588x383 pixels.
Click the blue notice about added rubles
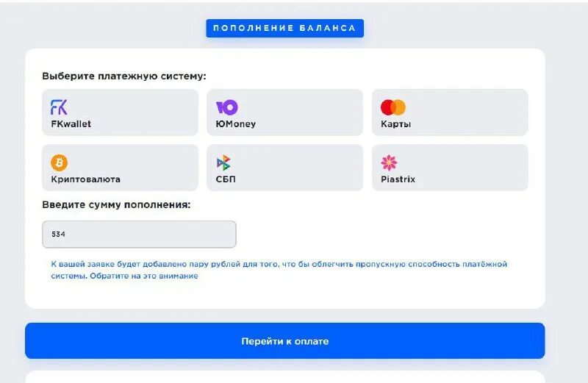click(279, 270)
